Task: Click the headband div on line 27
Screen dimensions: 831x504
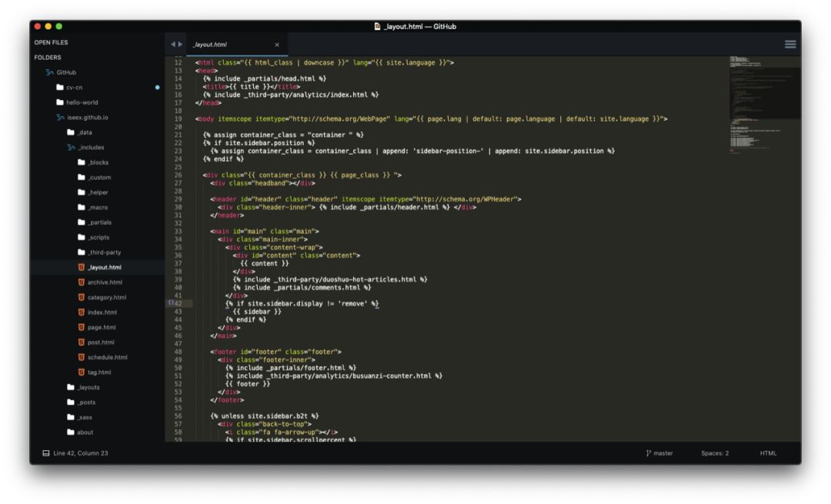Action: 262,183
